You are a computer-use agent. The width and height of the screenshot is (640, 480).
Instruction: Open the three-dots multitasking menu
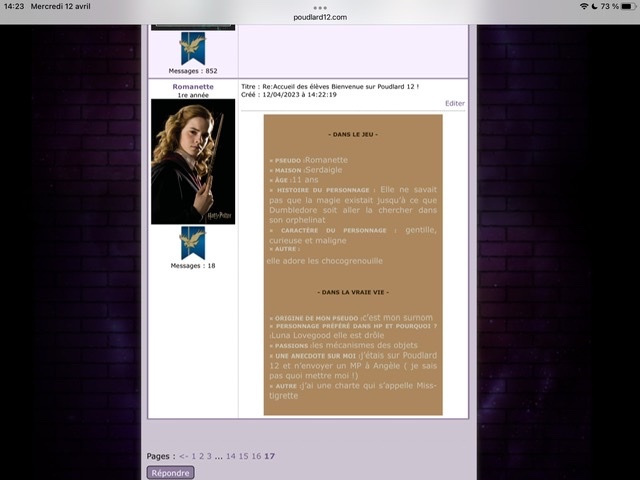(320, 8)
